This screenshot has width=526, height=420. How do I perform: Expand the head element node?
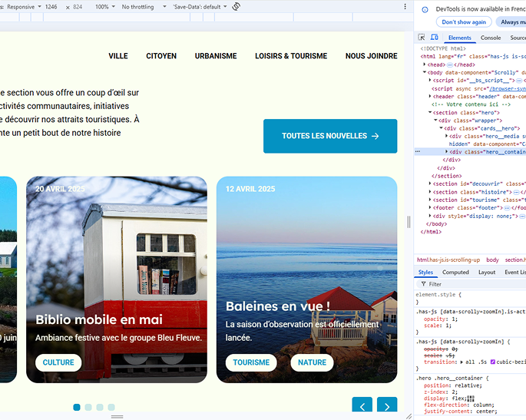[425, 64]
